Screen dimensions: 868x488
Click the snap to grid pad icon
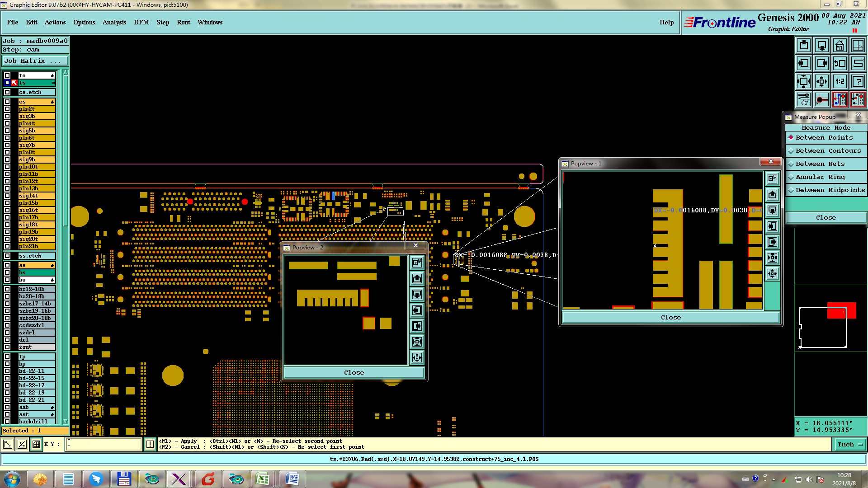tap(821, 99)
